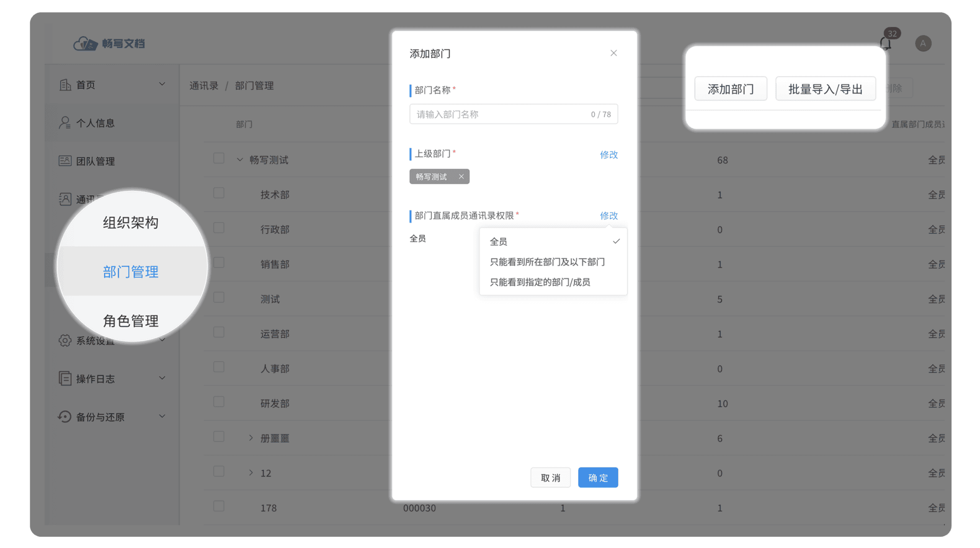This screenshot has height=548, width=980.
Task: Click the 销售部 department name
Action: coord(275,264)
